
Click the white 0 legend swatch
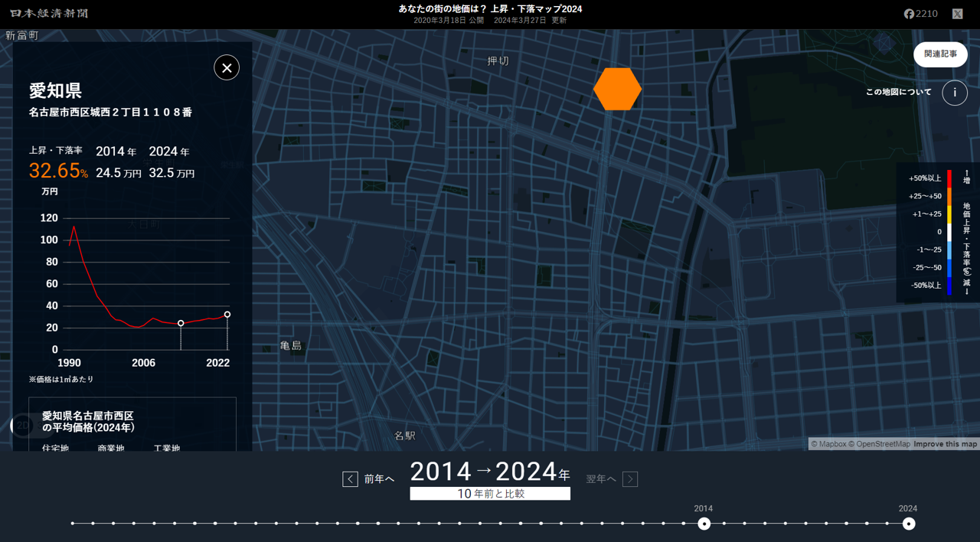(x=949, y=232)
